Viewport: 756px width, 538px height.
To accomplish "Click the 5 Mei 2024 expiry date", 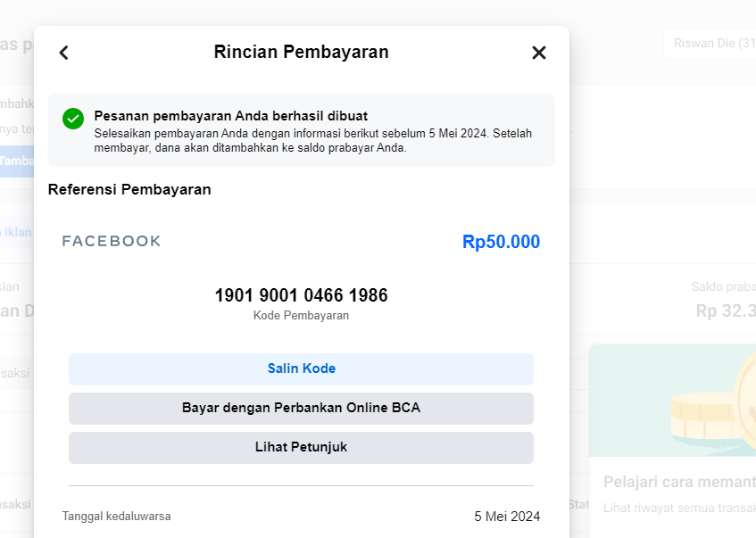I will (506, 517).
